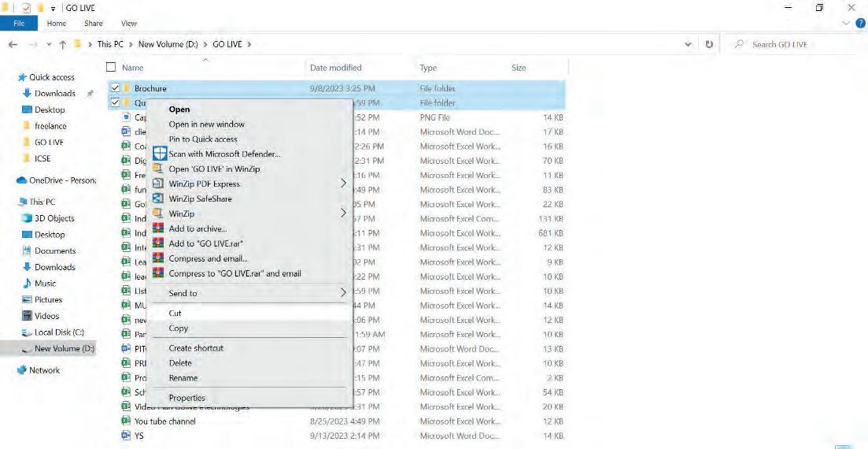Choose Rename from context menu
Viewport: 868px width, 449px height.
point(183,378)
